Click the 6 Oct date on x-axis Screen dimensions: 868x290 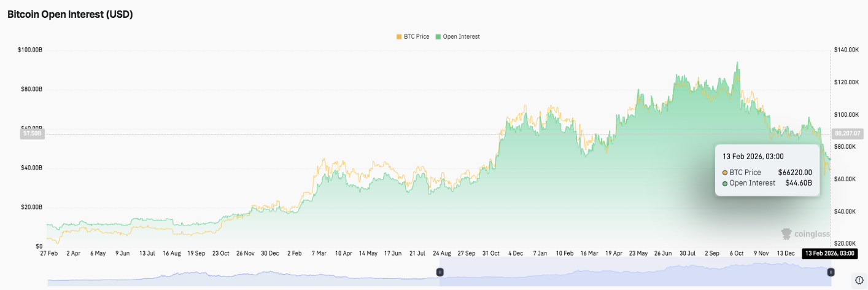(735, 253)
